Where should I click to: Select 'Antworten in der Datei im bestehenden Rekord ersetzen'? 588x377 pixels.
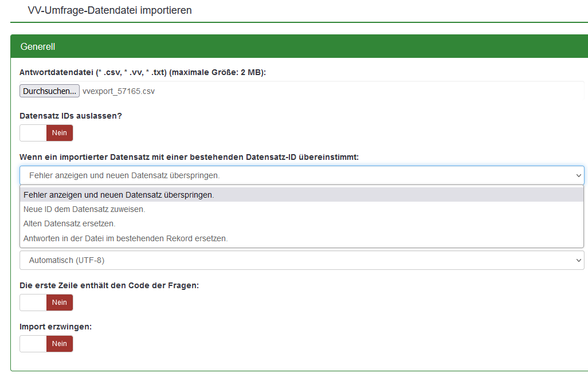(x=126, y=238)
